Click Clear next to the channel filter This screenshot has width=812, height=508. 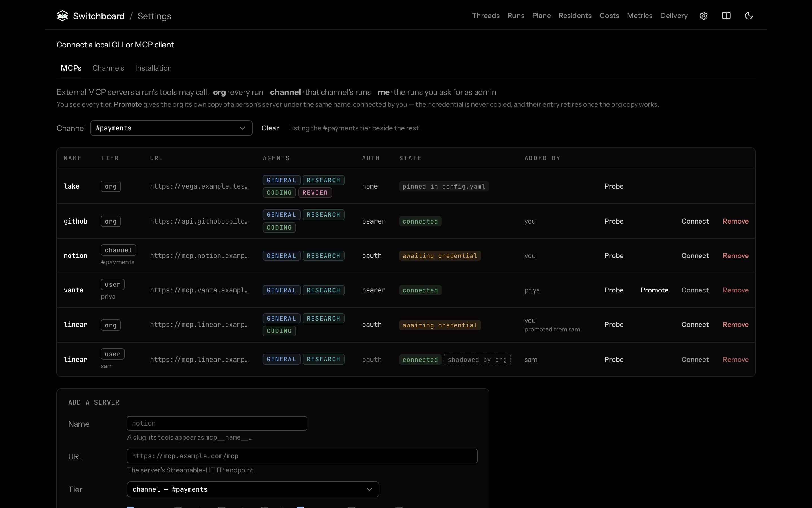click(270, 128)
